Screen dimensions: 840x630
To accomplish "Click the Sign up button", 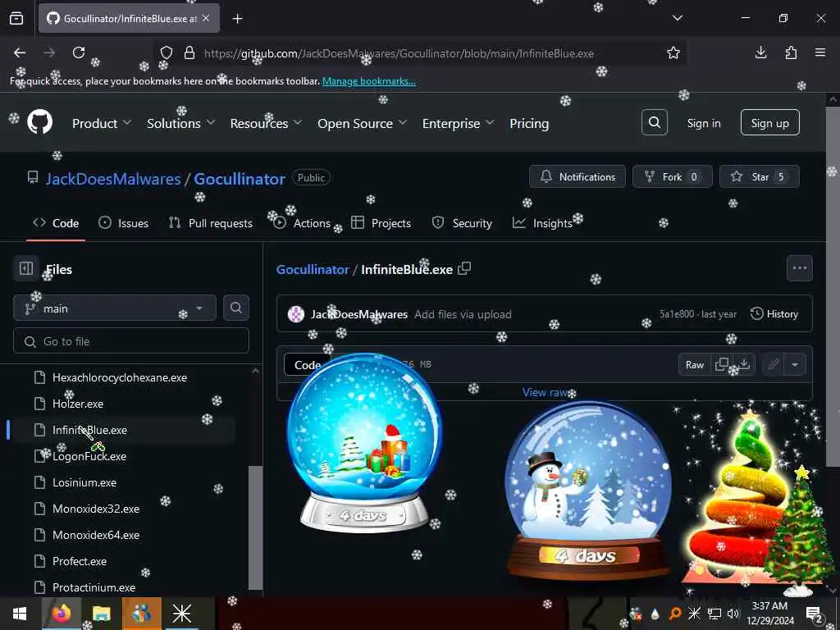I will pyautogui.click(x=769, y=123).
